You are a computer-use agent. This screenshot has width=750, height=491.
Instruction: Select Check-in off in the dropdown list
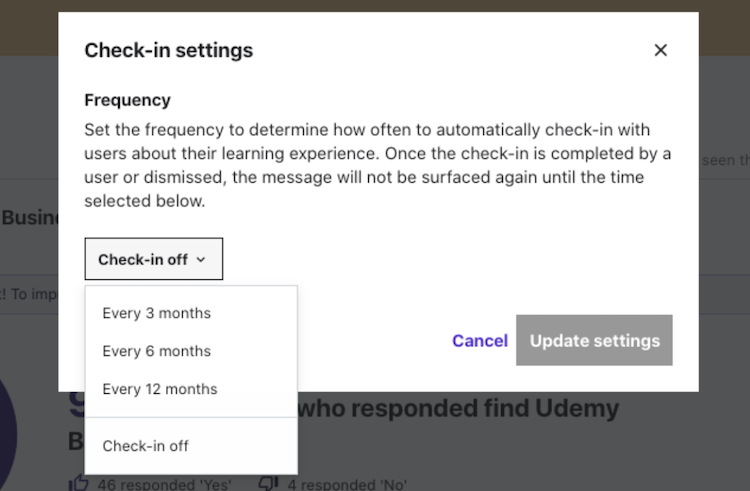tap(146, 446)
